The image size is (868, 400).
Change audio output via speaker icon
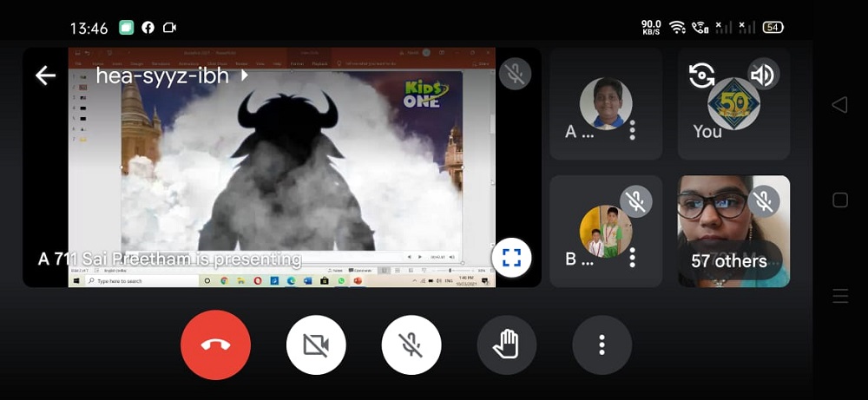click(761, 75)
